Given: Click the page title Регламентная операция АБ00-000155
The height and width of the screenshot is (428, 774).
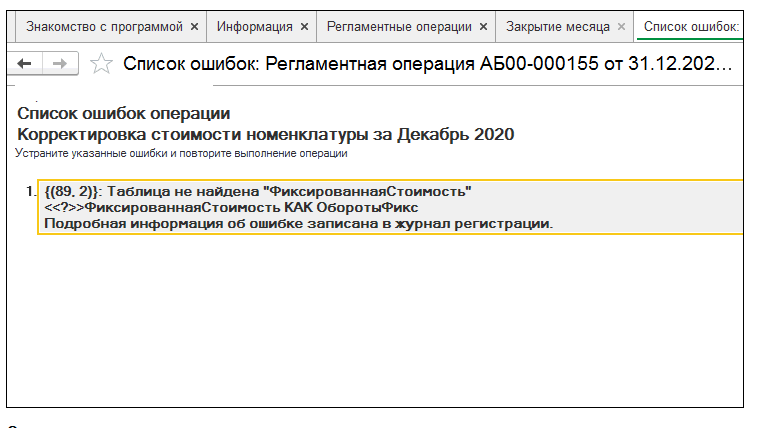Looking at the screenshot, I should (427, 65).
